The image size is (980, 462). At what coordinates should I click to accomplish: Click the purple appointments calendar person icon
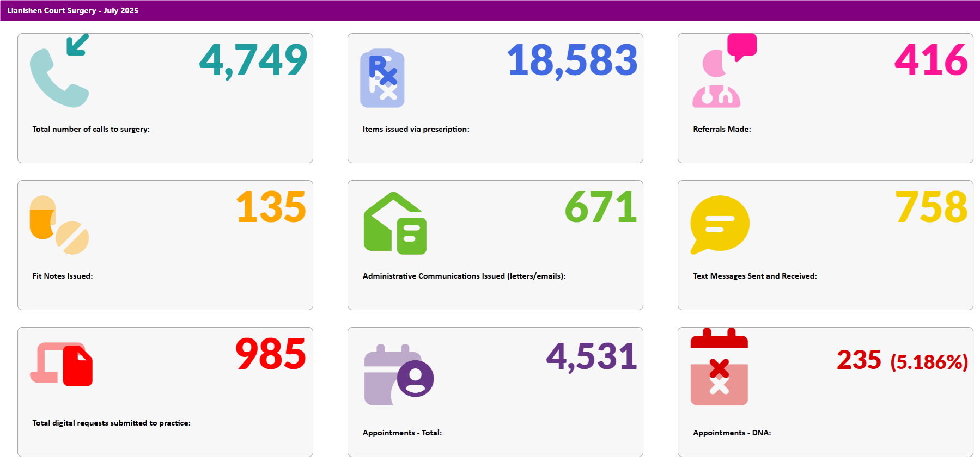[398, 375]
